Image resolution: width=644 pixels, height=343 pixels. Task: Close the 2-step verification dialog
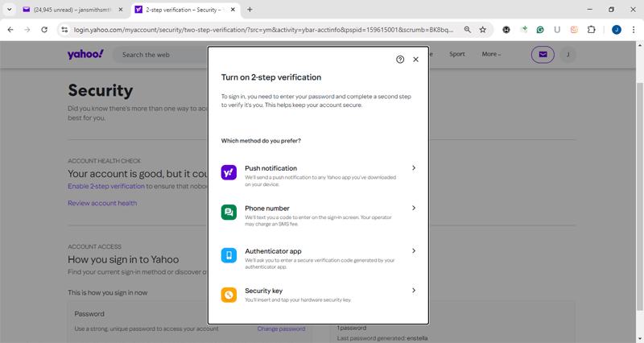pyautogui.click(x=415, y=60)
